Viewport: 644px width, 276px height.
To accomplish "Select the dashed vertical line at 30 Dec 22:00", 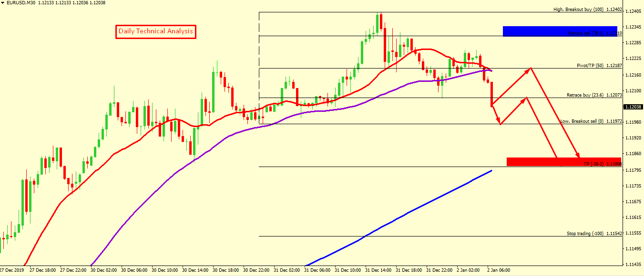I will click(x=259, y=67).
